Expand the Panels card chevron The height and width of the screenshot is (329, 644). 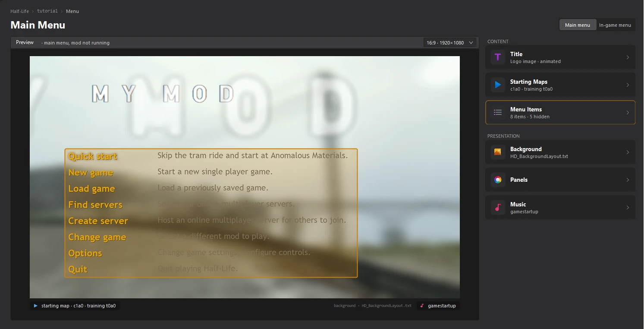pyautogui.click(x=628, y=180)
